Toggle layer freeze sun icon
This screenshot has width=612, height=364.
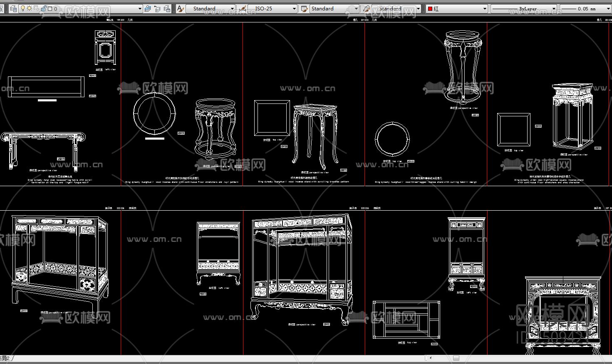coord(30,8)
